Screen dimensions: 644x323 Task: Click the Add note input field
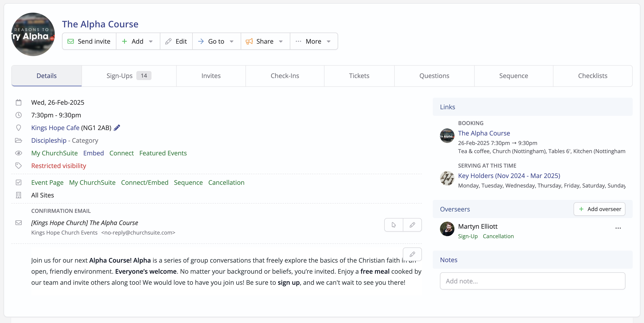pos(533,281)
